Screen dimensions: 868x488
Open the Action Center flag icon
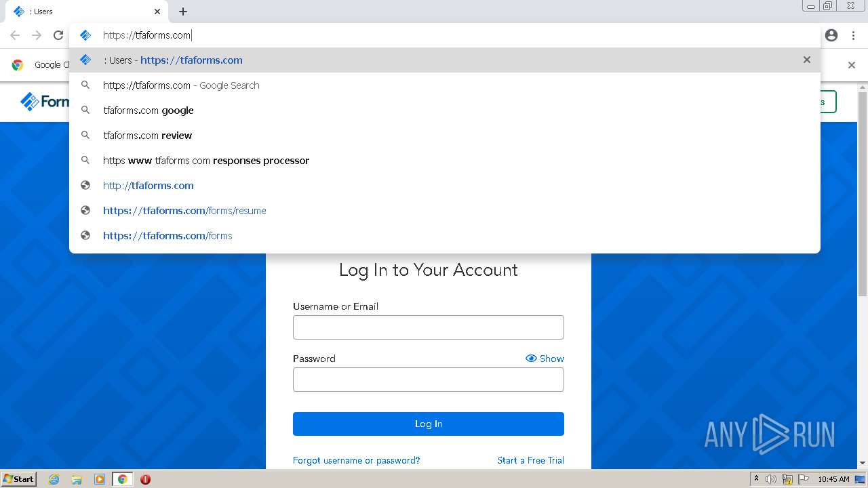tap(804, 479)
